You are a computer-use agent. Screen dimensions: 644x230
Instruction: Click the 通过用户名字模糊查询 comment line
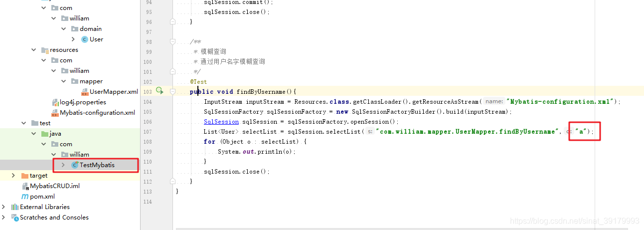pos(229,62)
